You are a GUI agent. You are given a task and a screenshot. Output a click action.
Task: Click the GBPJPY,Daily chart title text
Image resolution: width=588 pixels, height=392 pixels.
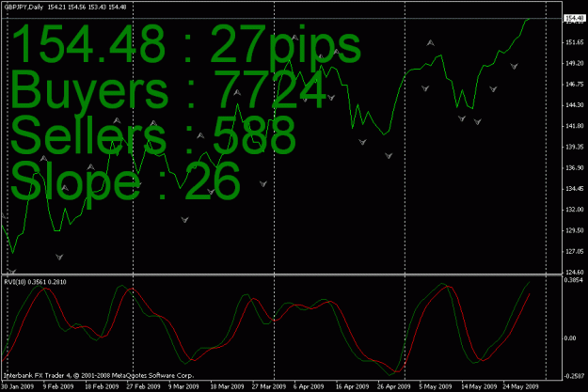[24, 7]
